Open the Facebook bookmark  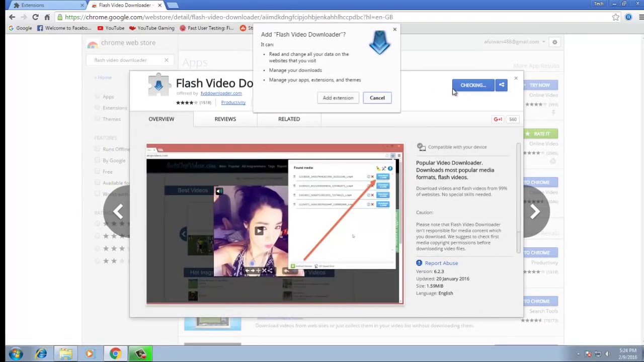pyautogui.click(x=64, y=28)
